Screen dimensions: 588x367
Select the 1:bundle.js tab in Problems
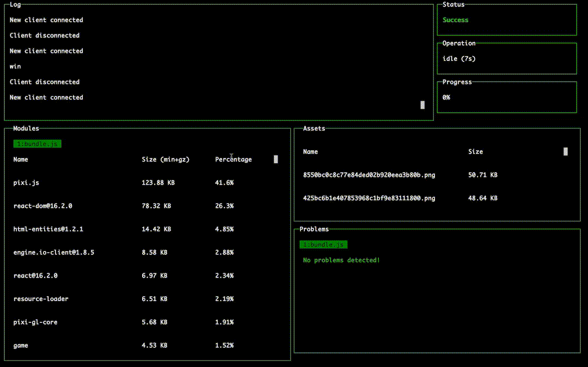click(x=323, y=245)
